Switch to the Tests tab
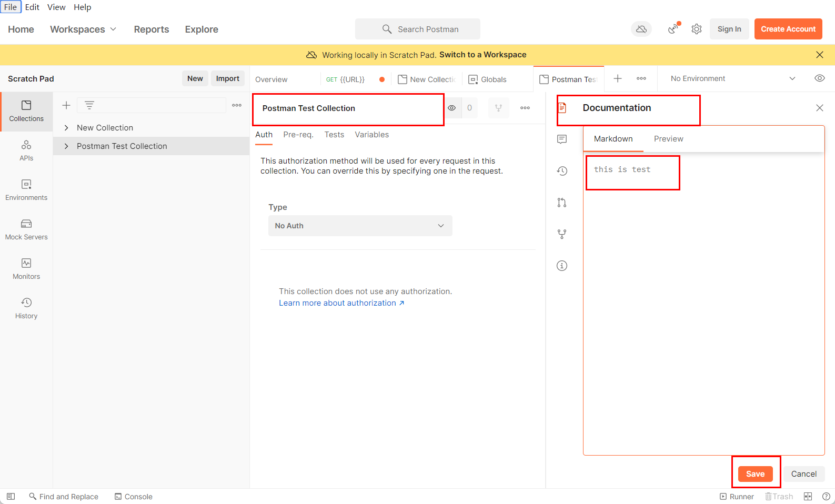Viewport: 835px width, 504px height. [x=334, y=135]
